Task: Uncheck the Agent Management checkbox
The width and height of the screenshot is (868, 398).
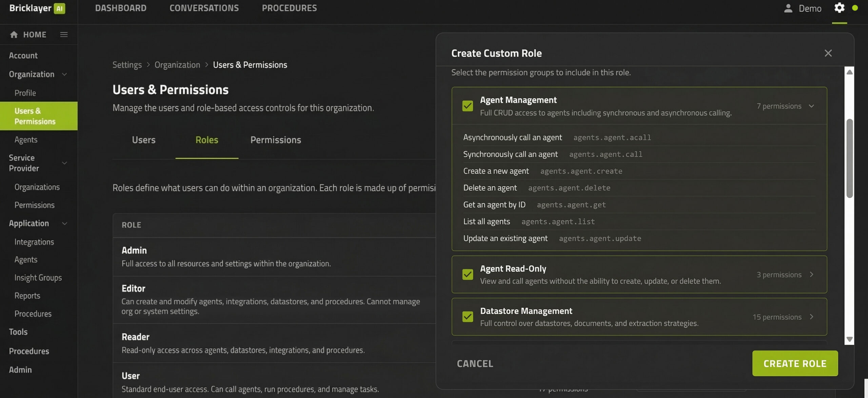Action: (x=468, y=106)
